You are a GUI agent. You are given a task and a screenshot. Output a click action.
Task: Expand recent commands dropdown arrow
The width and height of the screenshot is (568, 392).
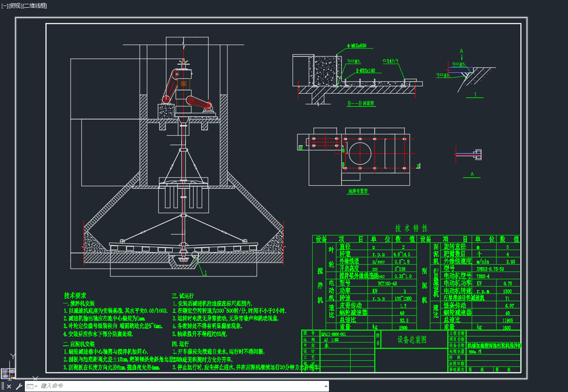tap(36, 386)
